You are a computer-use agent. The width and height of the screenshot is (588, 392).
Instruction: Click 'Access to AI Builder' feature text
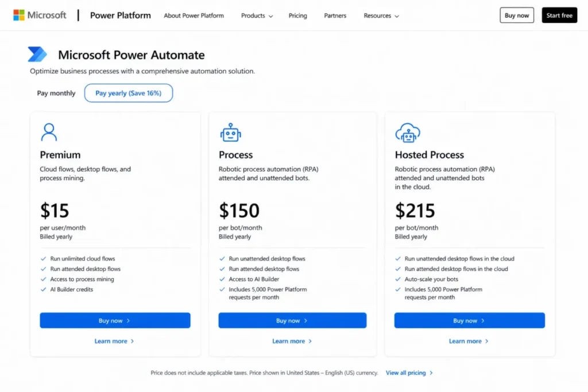254,279
